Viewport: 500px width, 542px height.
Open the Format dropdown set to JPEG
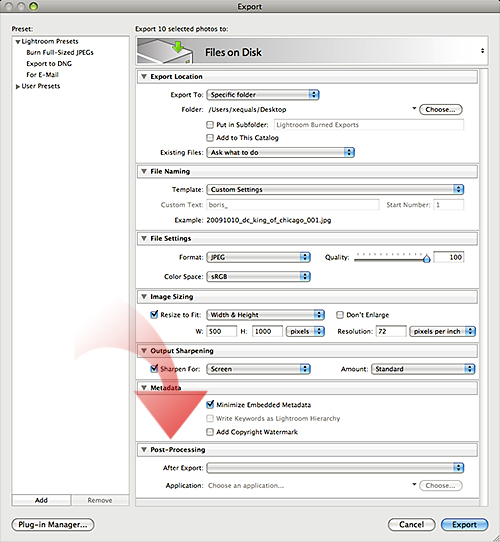(x=258, y=257)
